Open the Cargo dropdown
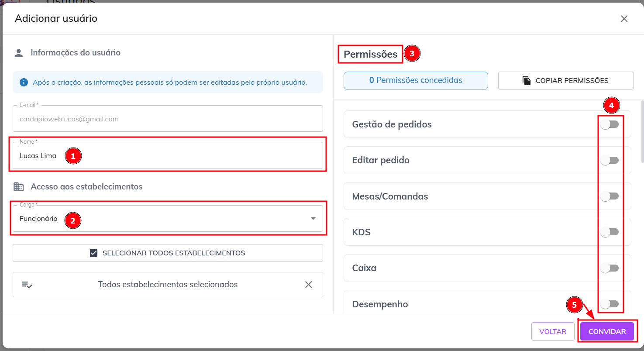This screenshot has width=644, height=351. tap(313, 218)
